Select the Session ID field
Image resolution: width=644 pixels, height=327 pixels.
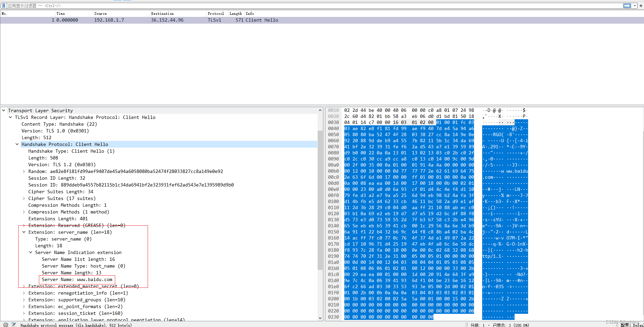point(131,185)
